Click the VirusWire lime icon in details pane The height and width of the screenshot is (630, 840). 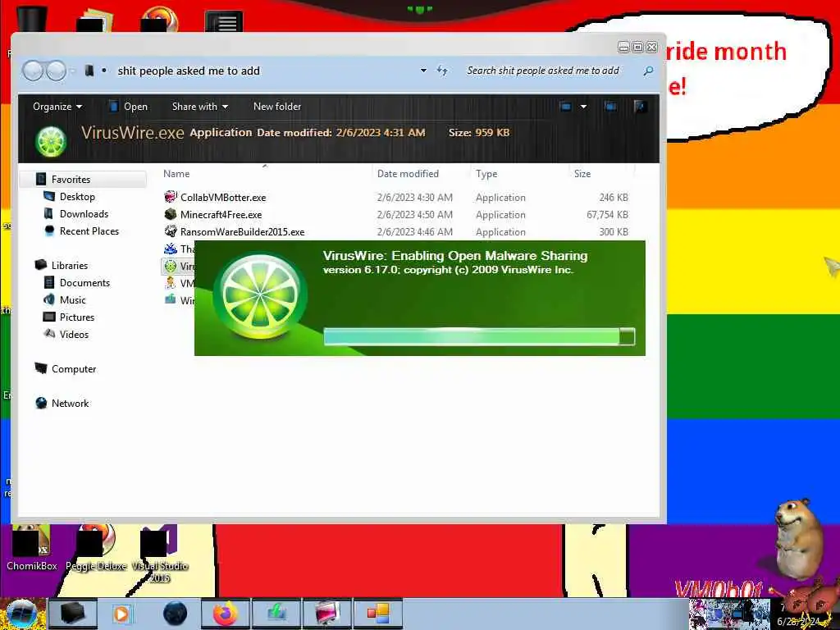(51, 142)
